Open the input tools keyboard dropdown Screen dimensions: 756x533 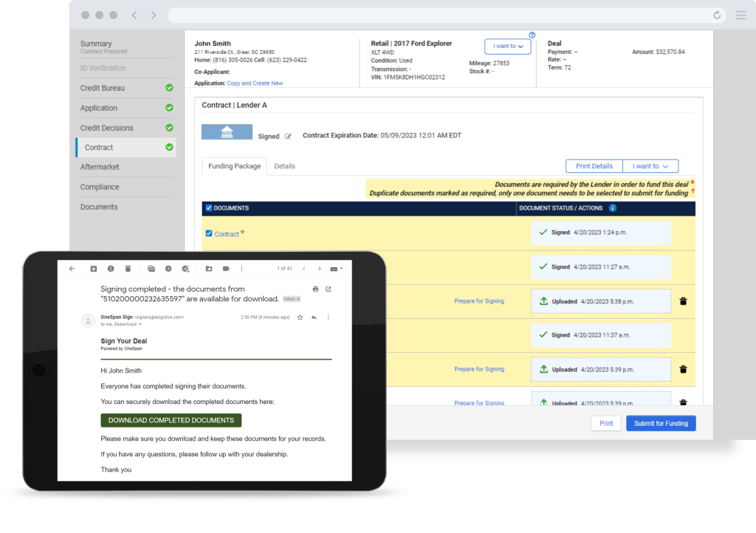[336, 269]
